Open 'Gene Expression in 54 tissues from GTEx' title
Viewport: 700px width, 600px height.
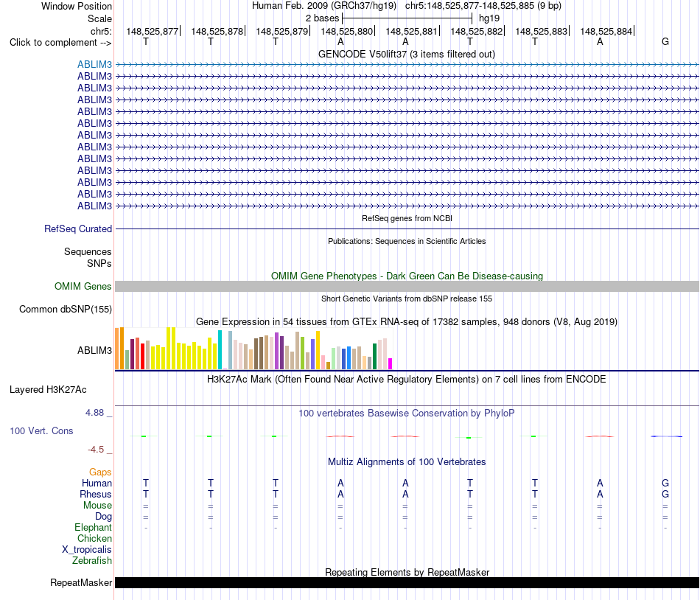pyautogui.click(x=407, y=322)
